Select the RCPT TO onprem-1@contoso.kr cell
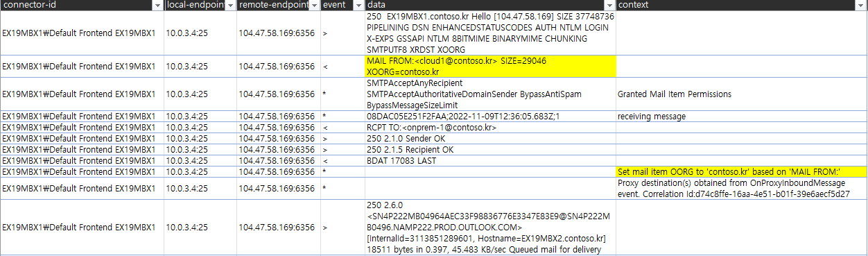The height and width of the screenshot is (256, 868). (490, 127)
